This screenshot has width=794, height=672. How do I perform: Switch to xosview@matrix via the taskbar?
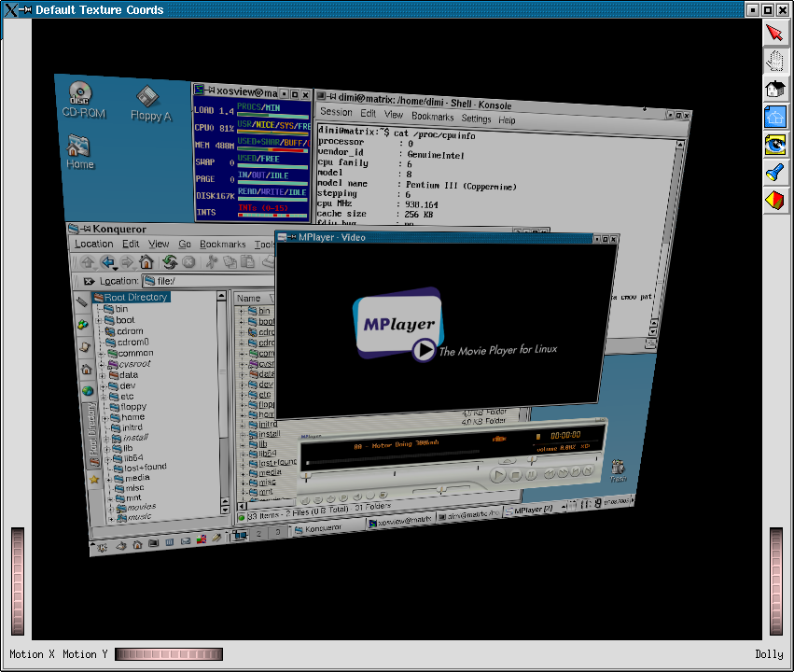(400, 521)
